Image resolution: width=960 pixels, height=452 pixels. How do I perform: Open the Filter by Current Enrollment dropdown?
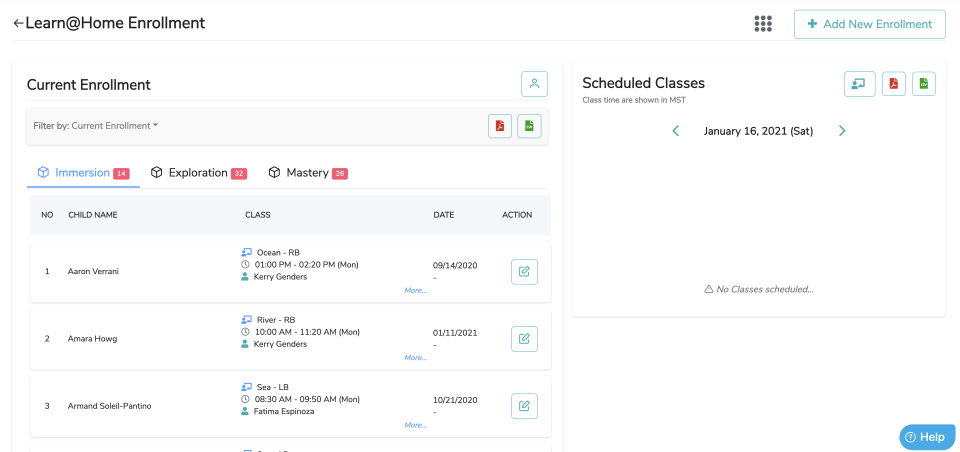(96, 126)
